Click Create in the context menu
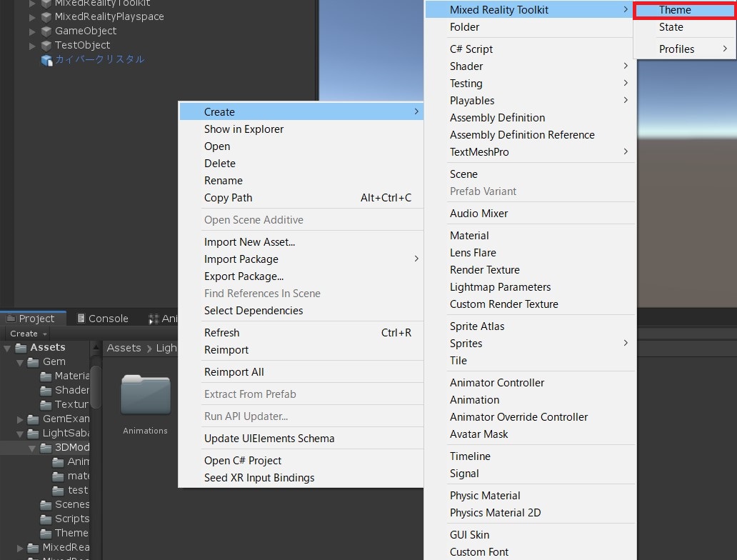This screenshot has height=560, width=737. pos(302,112)
